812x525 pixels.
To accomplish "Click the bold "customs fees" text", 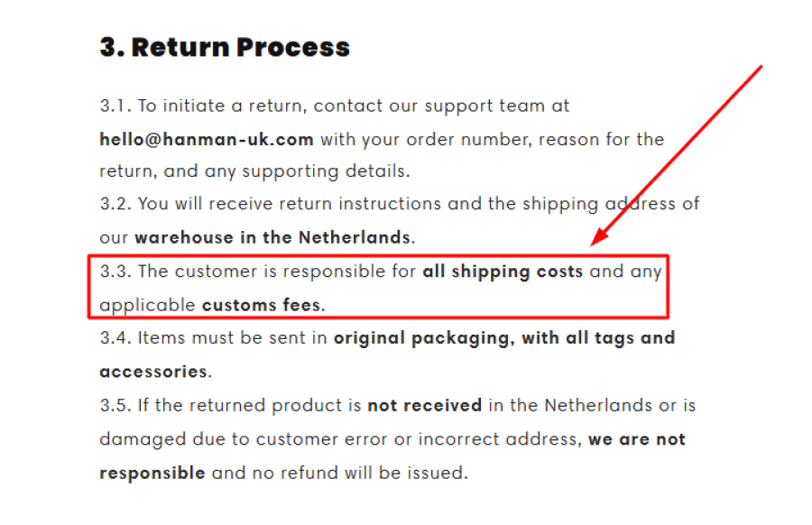I will [261, 305].
